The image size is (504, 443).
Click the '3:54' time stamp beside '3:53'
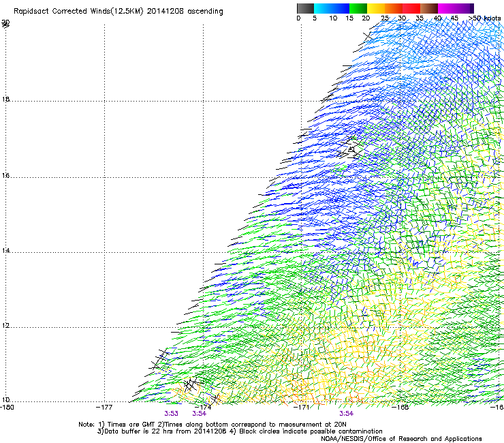click(x=200, y=414)
